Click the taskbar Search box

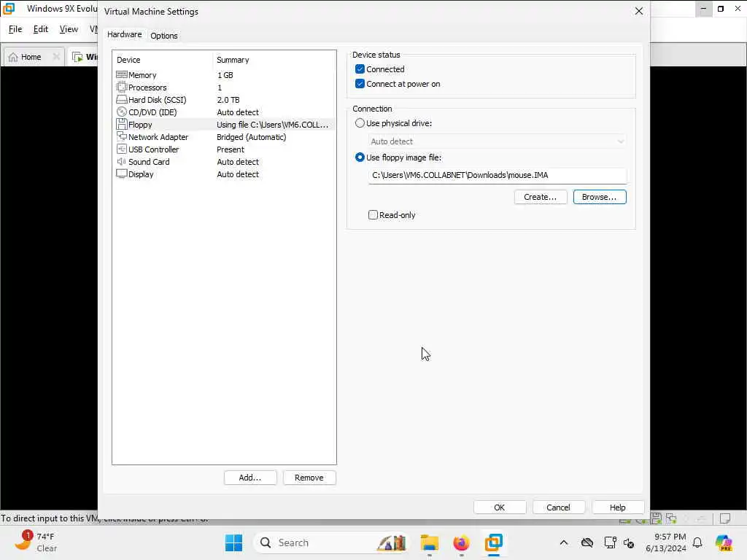[x=330, y=542]
